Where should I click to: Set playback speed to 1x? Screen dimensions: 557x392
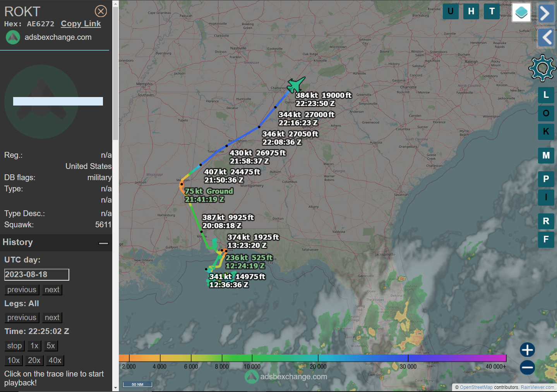click(x=34, y=346)
